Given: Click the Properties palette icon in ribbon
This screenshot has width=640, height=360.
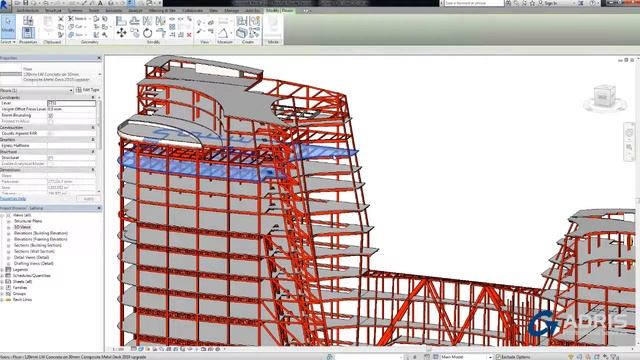Looking at the screenshot, I should [28, 33].
